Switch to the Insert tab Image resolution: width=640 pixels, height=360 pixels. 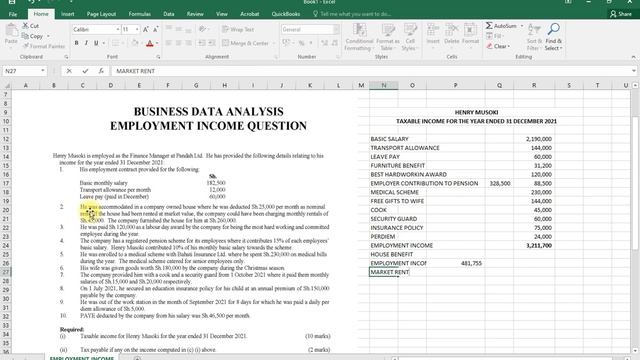coord(68,14)
